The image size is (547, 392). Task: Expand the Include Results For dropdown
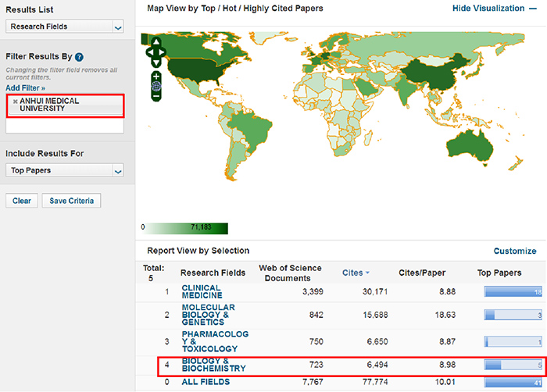coord(65,169)
